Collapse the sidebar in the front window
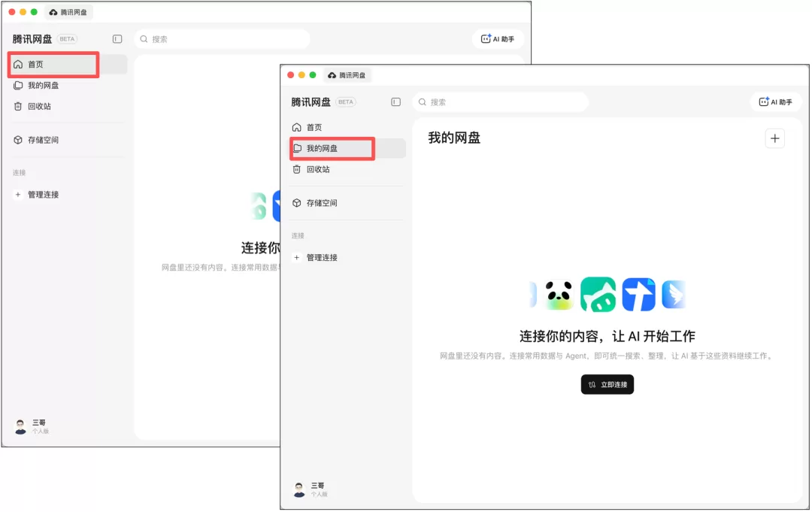This screenshot has height=512, width=812. click(395, 102)
